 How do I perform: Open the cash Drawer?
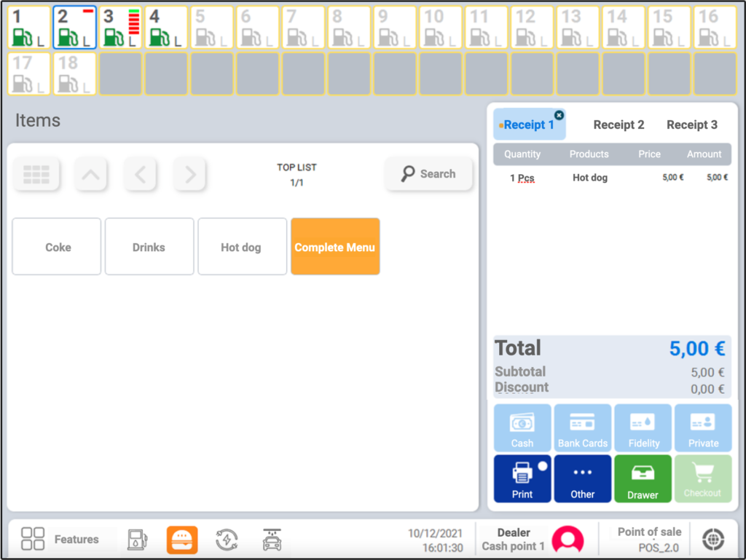pyautogui.click(x=643, y=478)
